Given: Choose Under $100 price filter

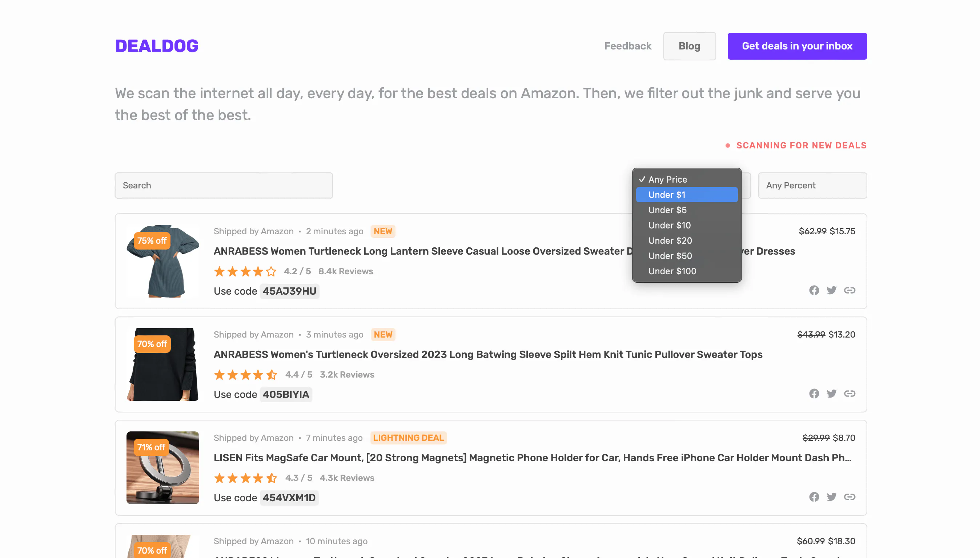Looking at the screenshot, I should [x=687, y=271].
